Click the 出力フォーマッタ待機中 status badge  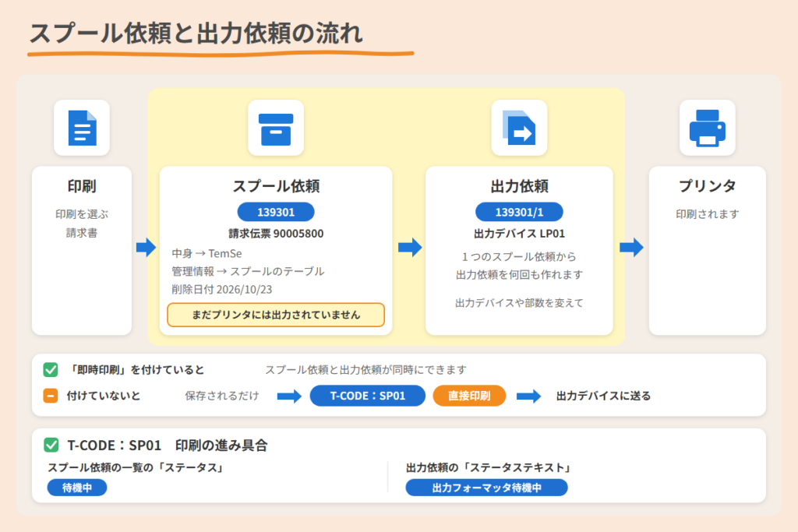coord(486,488)
